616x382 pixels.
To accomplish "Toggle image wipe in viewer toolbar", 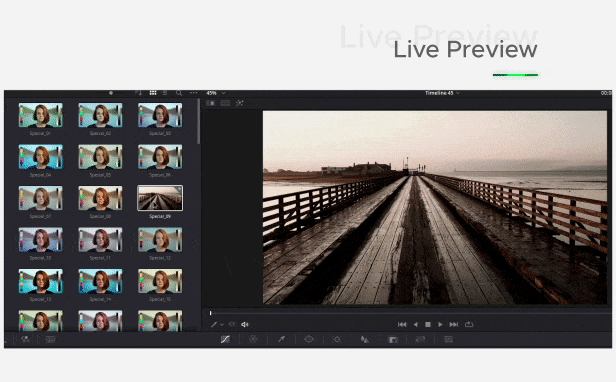I will click(x=211, y=103).
